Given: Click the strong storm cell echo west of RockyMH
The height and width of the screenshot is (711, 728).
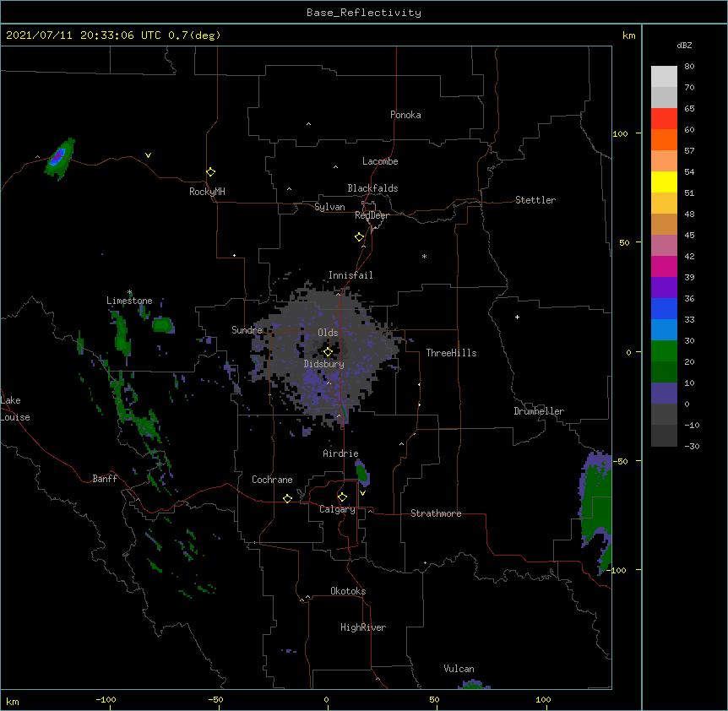Looking at the screenshot, I should coord(58,158).
